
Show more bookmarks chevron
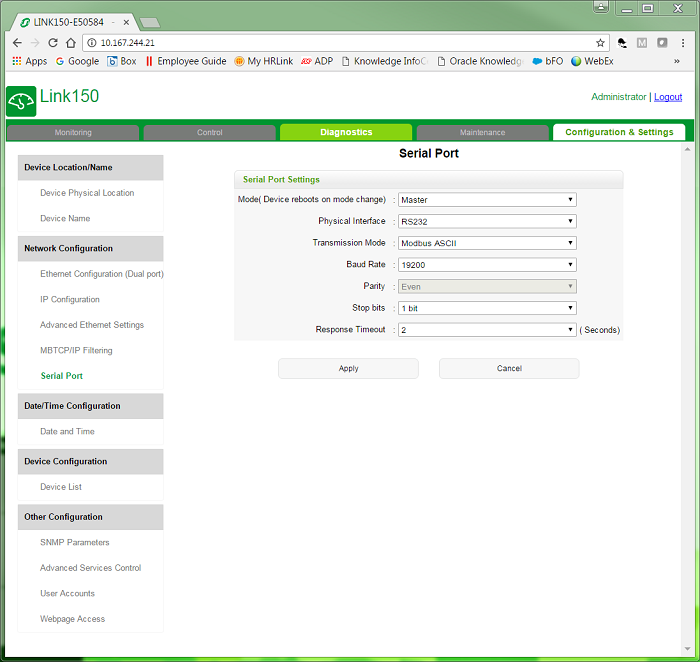click(x=677, y=61)
